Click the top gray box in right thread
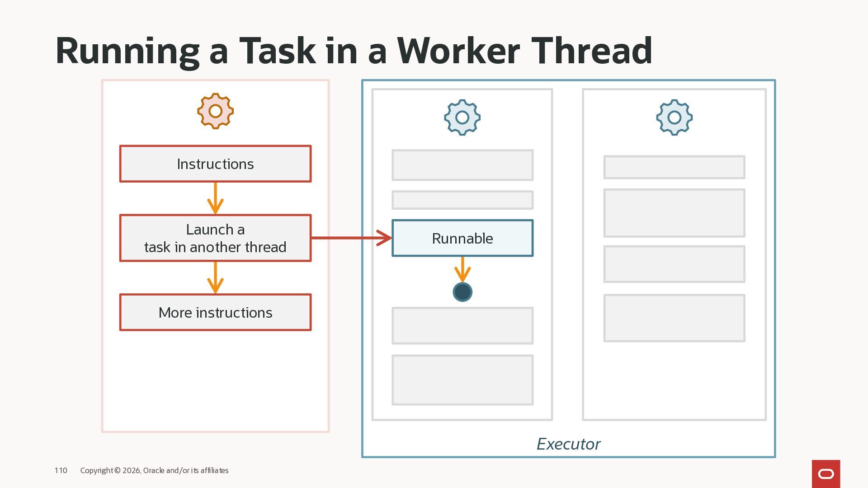The height and width of the screenshot is (488, 868). click(x=674, y=167)
